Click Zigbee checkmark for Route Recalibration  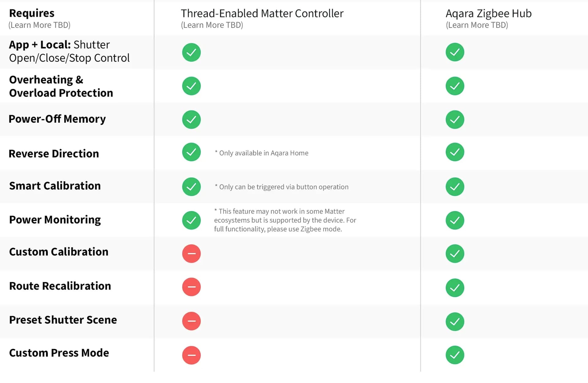click(455, 288)
